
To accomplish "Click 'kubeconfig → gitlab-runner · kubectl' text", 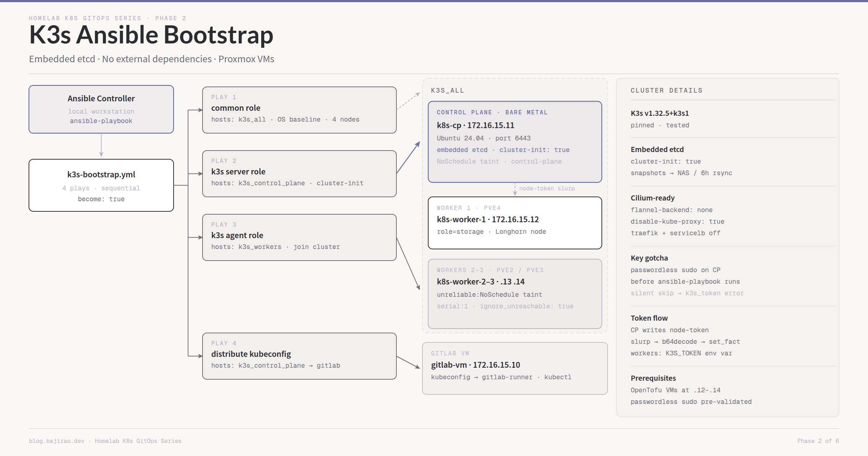I will pyautogui.click(x=501, y=377).
